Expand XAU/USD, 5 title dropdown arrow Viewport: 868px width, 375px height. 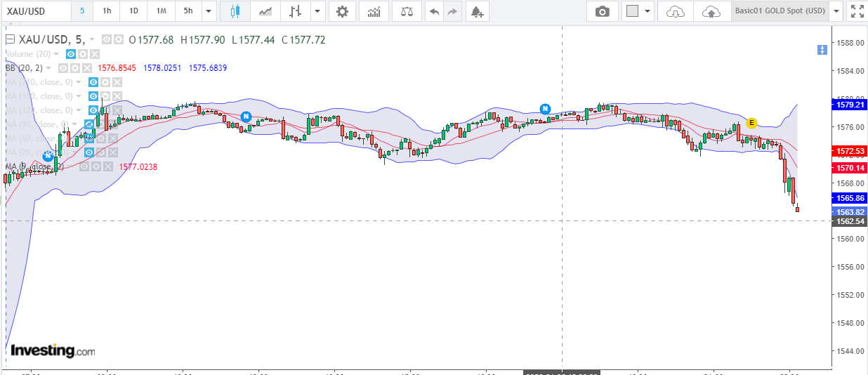[x=92, y=40]
